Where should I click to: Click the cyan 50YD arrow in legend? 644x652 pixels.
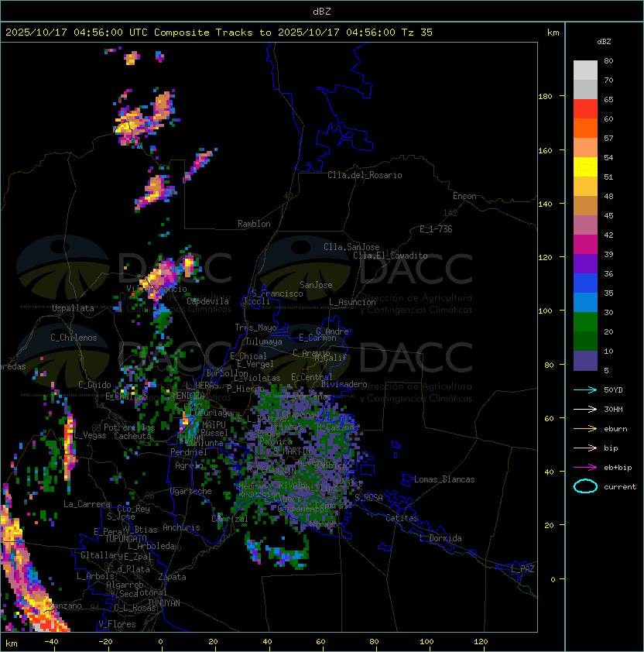point(585,390)
